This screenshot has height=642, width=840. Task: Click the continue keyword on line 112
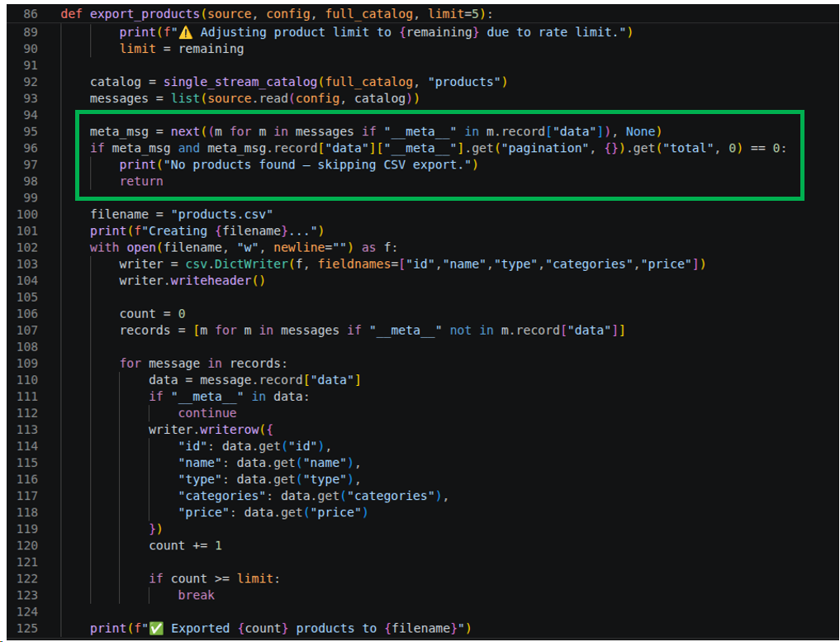[x=207, y=414]
